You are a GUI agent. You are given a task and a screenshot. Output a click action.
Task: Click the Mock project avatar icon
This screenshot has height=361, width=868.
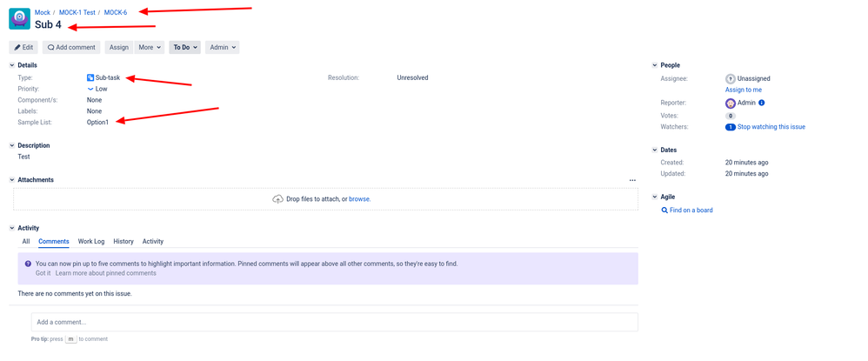[x=19, y=19]
